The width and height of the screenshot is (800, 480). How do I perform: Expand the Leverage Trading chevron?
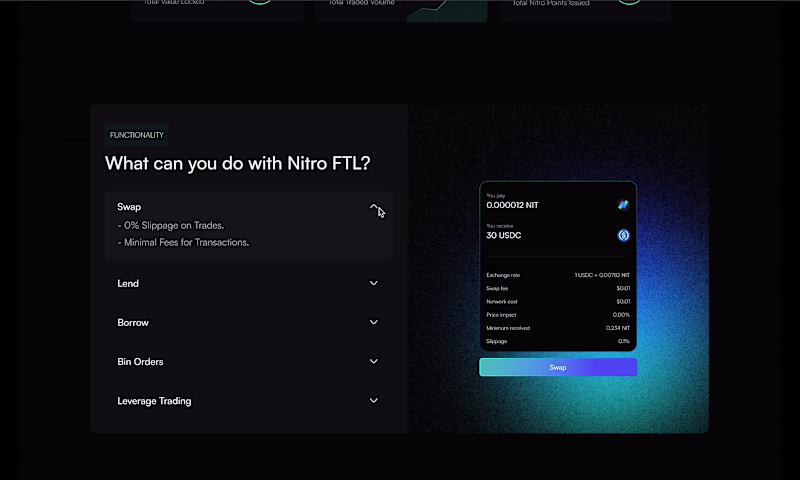[x=373, y=401]
